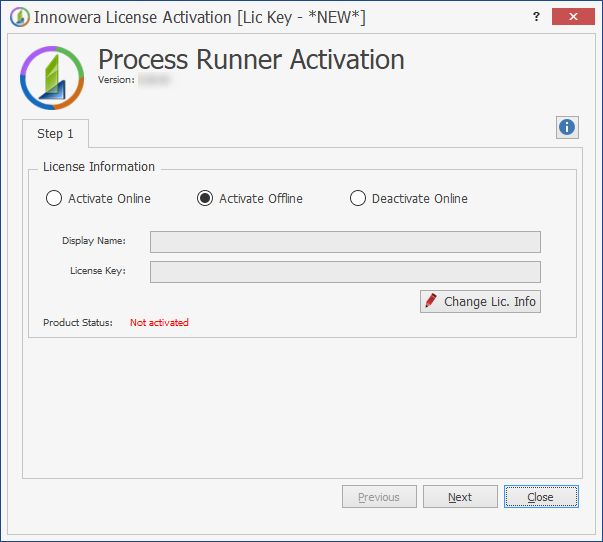Go forward with the Next button
The width and height of the screenshot is (603, 542).
pos(460,497)
